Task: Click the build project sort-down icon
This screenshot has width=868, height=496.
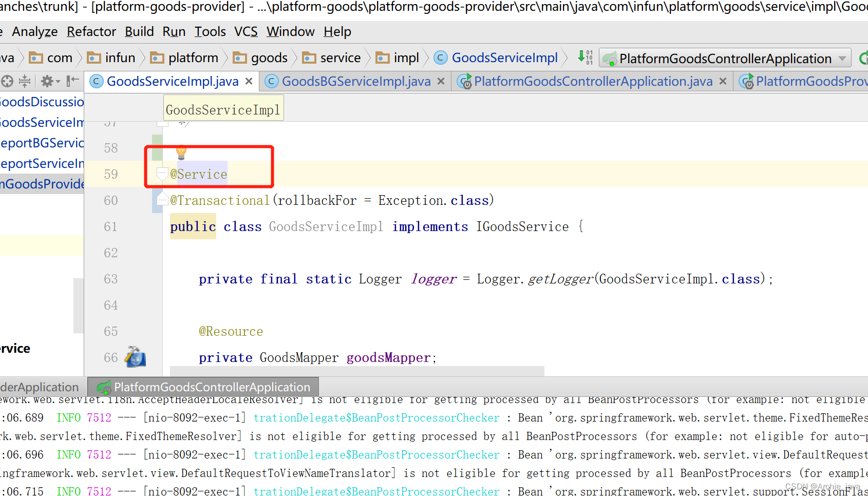Action: point(585,58)
